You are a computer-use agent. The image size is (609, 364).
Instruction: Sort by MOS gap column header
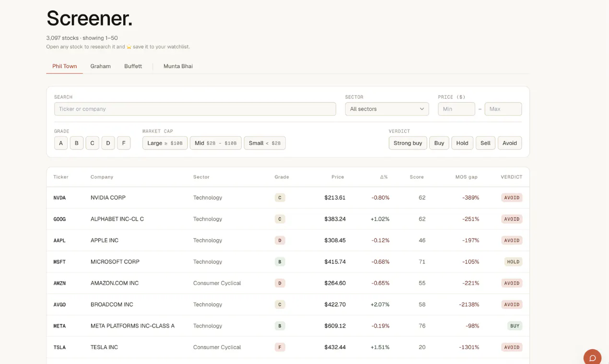click(466, 177)
